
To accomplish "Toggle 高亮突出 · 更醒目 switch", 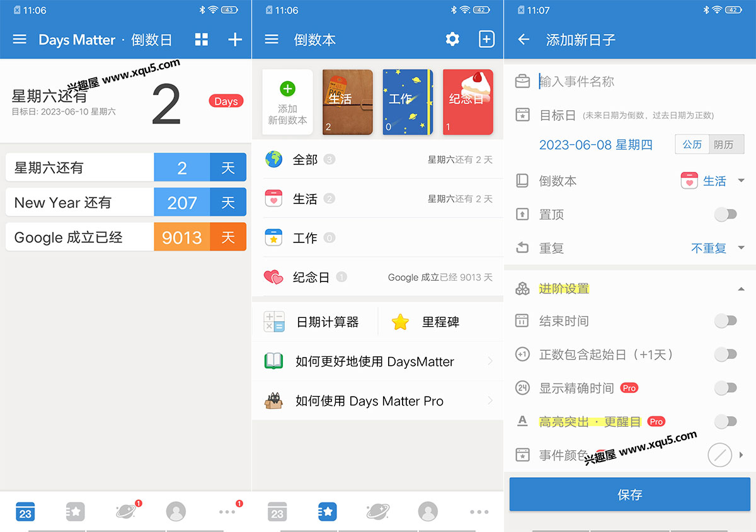I will click(x=726, y=421).
